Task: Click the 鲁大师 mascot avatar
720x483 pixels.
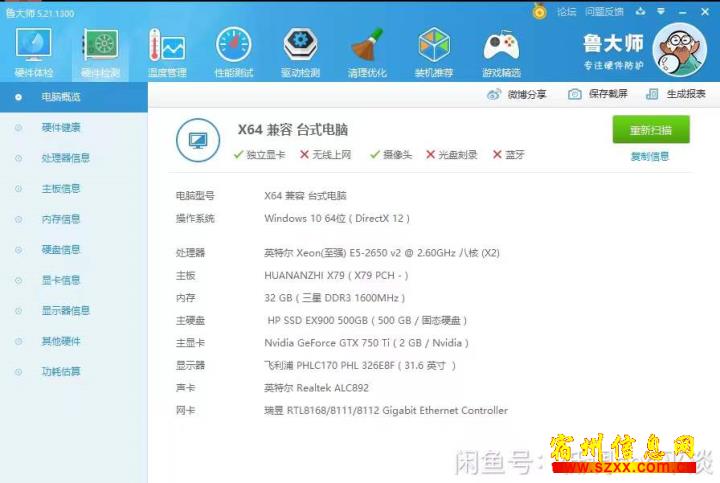Action: pos(680,50)
